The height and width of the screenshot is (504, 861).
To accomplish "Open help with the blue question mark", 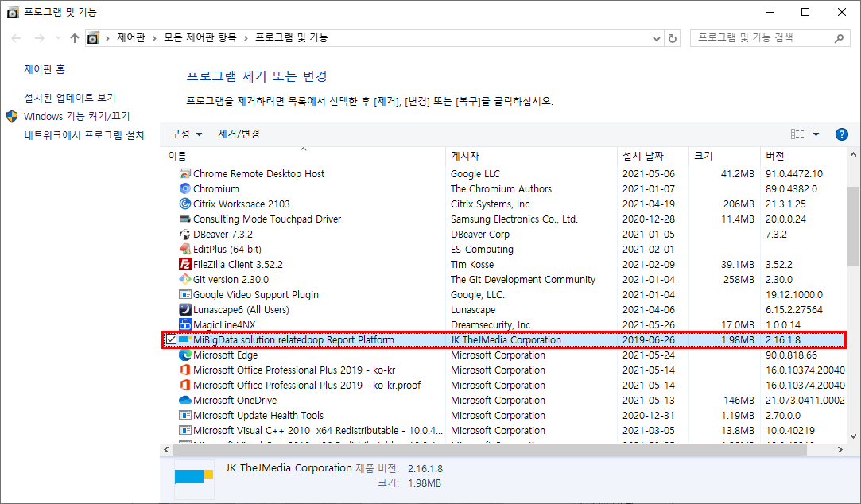I will (x=841, y=134).
